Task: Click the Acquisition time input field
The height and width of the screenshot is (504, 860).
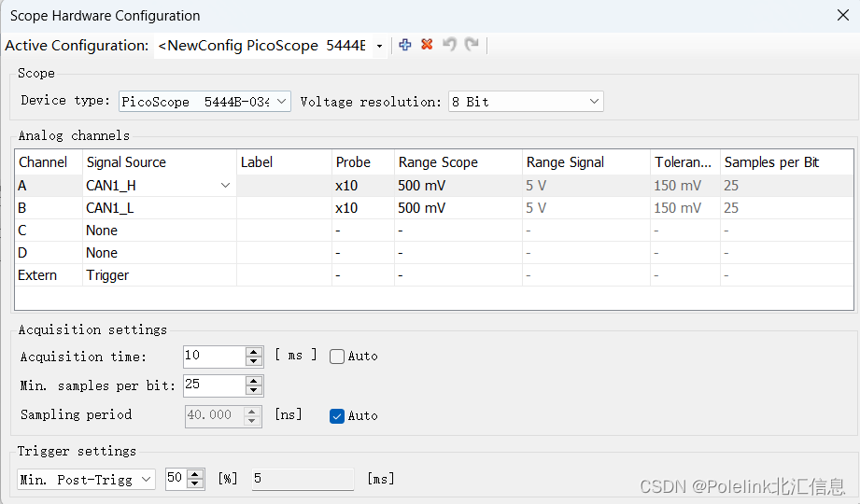Action: (x=215, y=357)
